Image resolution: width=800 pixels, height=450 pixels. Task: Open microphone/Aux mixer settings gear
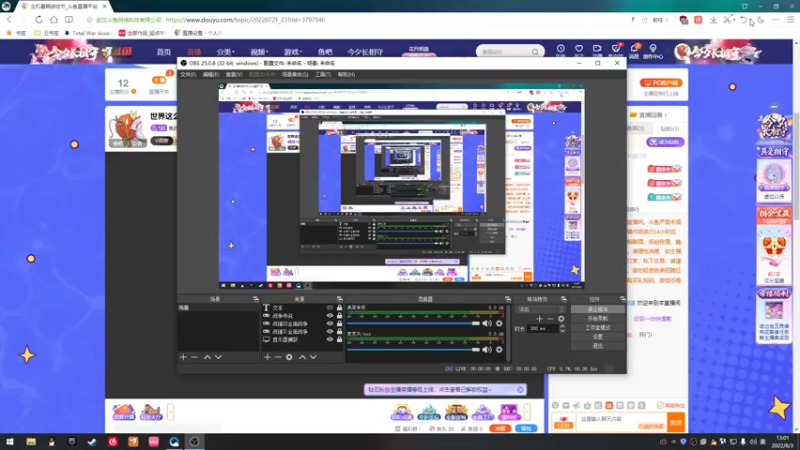(x=499, y=349)
